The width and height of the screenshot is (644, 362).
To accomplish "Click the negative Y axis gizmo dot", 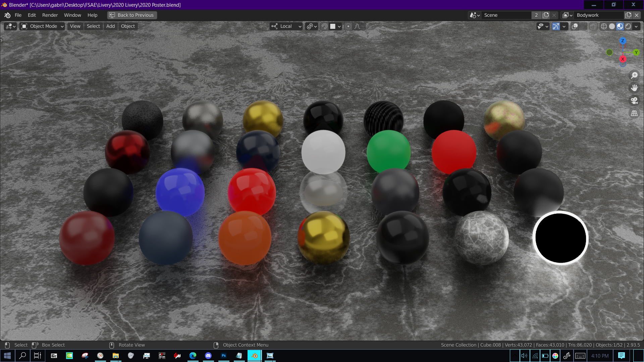I will pyautogui.click(x=609, y=52).
